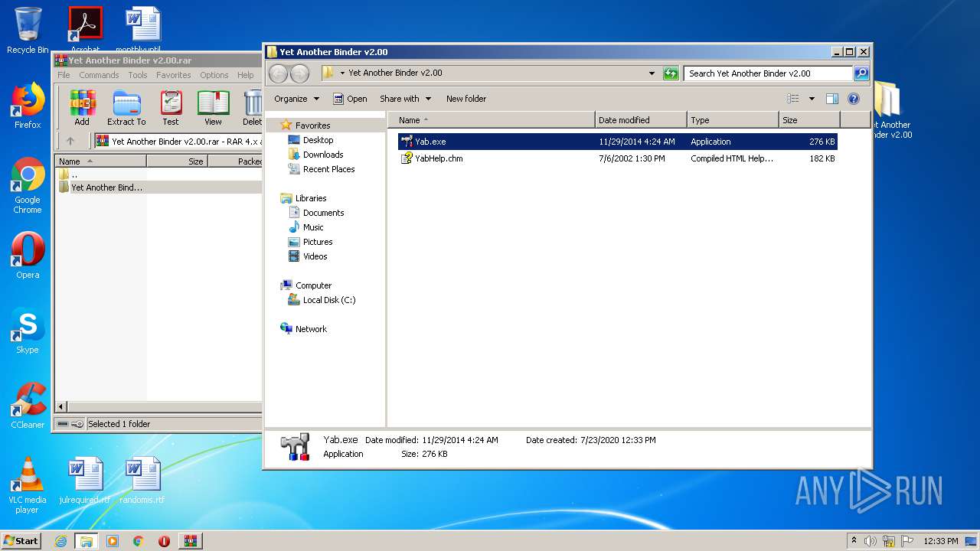Open randomis.rtf document on desktop
Screen dimensions: 980x551
(x=142, y=481)
